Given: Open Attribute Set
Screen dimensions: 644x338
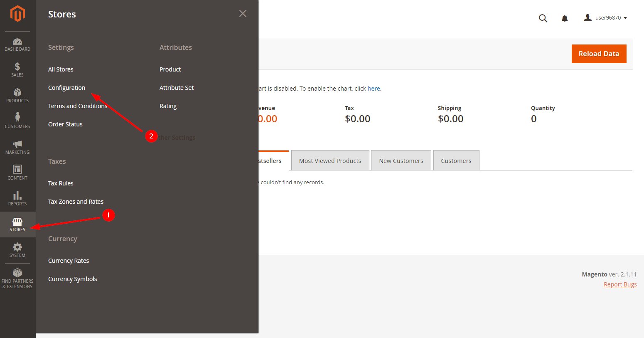Looking at the screenshot, I should point(177,88).
